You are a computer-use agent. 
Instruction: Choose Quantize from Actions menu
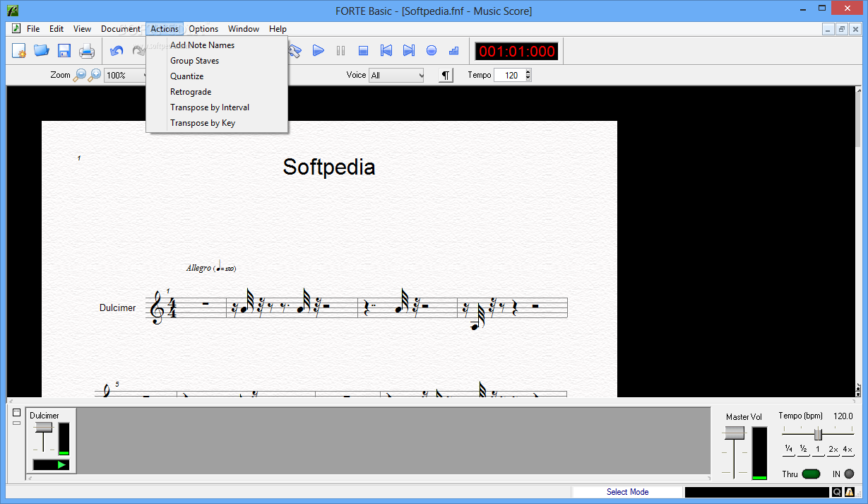217,76
